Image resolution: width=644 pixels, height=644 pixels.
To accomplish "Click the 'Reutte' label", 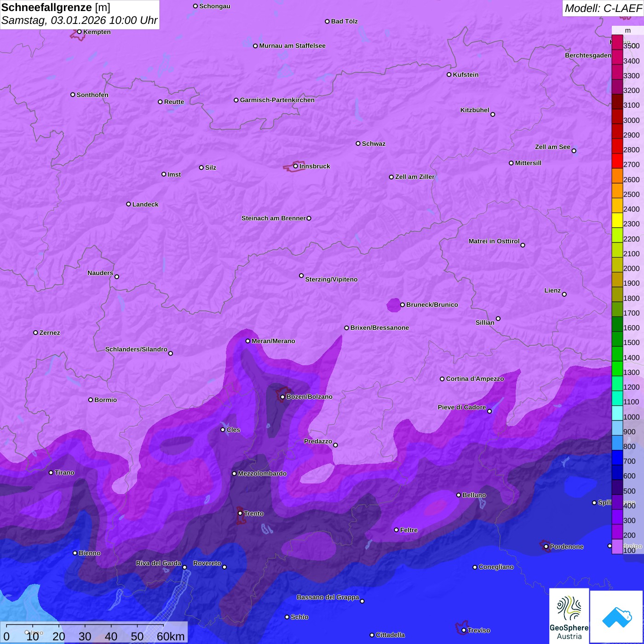I will click(x=174, y=102).
